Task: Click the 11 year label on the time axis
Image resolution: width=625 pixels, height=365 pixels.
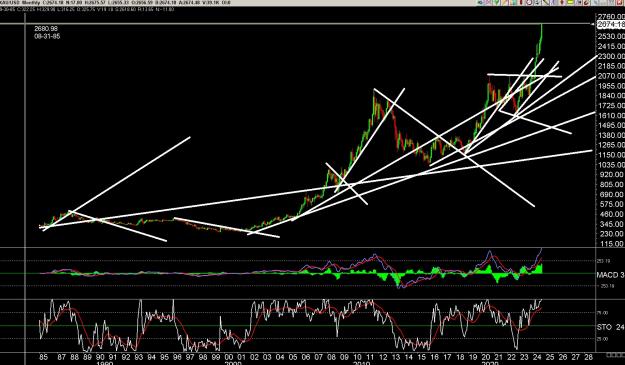Action: click(370, 357)
